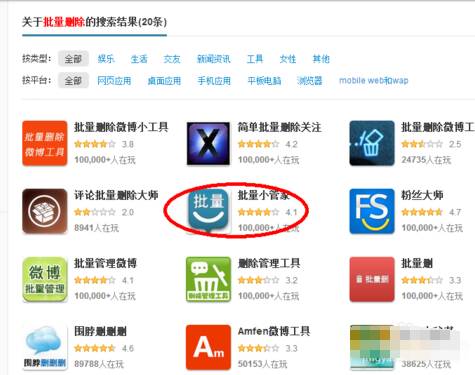Select the blurred thumbnail app in last row
The image size is (475, 375).
(372, 347)
